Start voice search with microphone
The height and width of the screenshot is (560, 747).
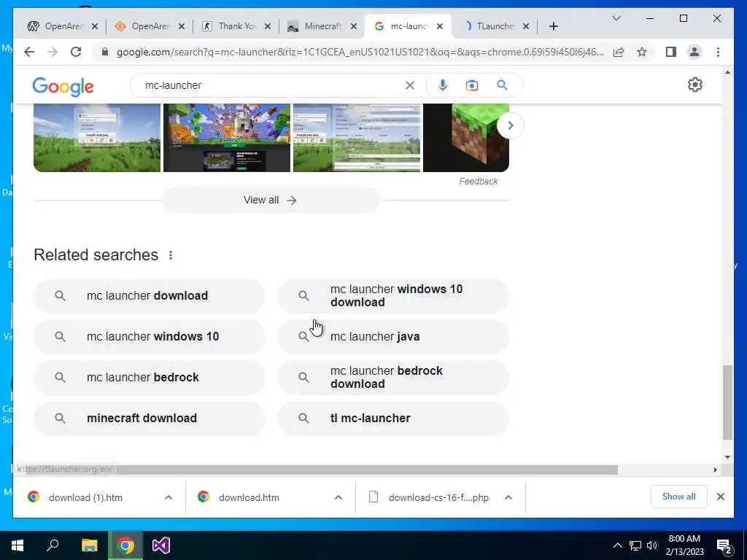coord(443,85)
